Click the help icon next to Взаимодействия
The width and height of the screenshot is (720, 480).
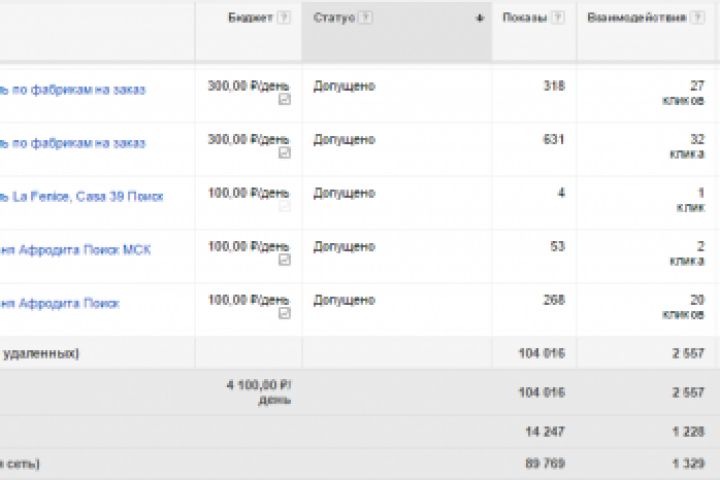tap(698, 18)
